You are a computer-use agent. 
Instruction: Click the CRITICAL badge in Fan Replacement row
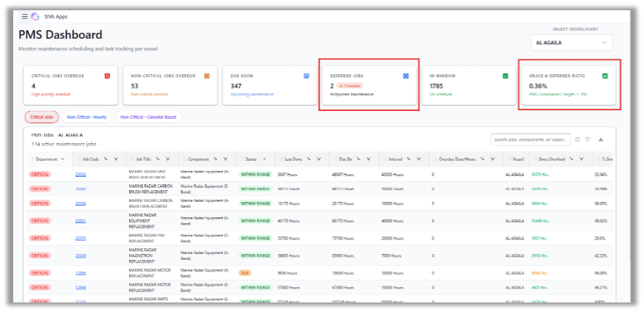pyautogui.click(x=40, y=239)
